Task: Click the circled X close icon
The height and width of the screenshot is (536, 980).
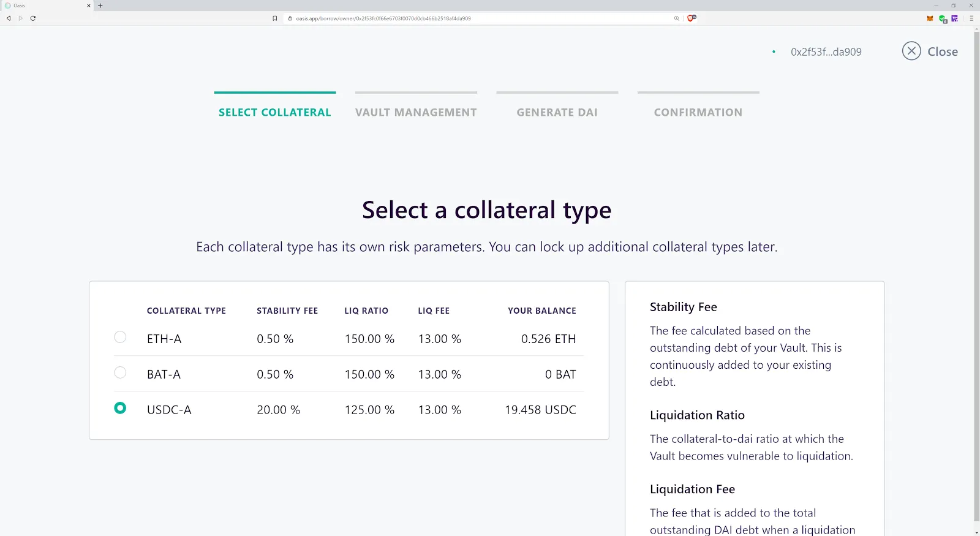Action: [911, 51]
